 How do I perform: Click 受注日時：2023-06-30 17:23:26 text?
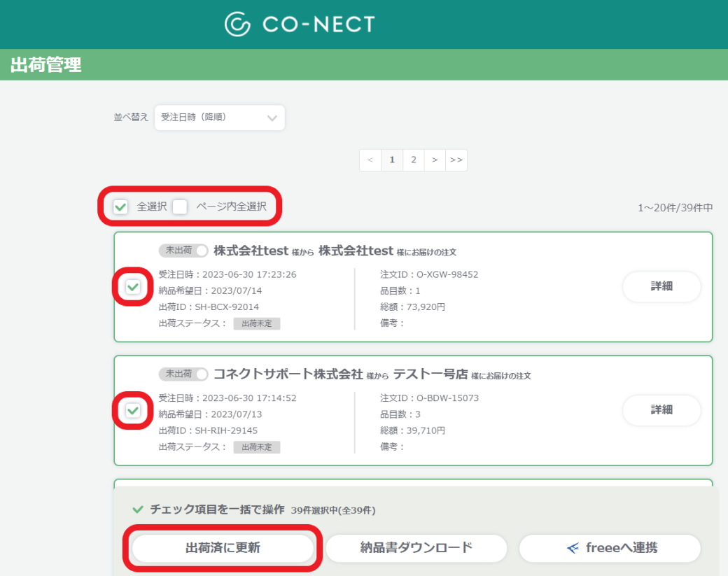click(x=227, y=274)
